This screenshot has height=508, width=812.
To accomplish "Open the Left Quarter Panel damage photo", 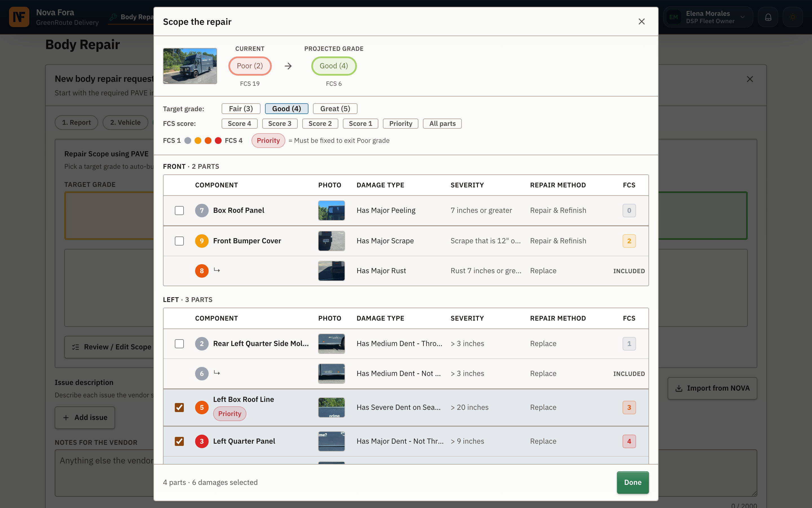I will [331, 441].
